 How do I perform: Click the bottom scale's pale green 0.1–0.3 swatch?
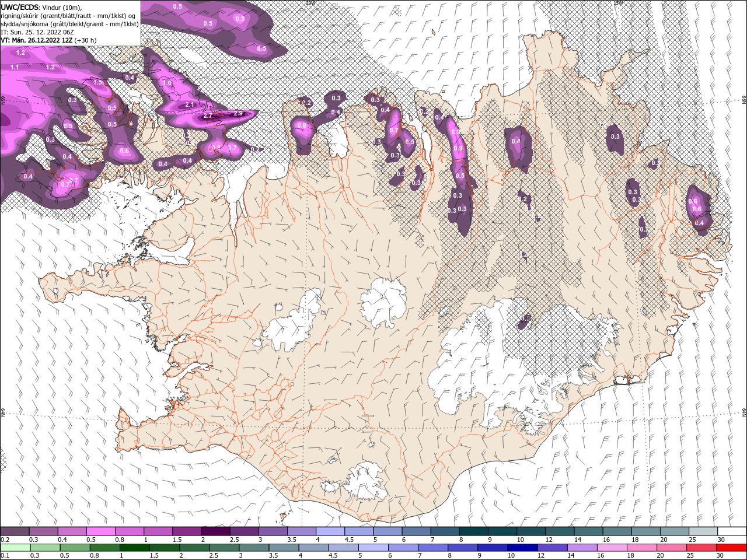(x=15, y=548)
